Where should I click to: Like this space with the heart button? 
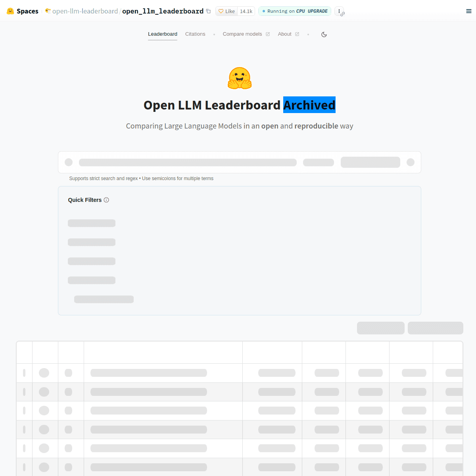(x=226, y=11)
